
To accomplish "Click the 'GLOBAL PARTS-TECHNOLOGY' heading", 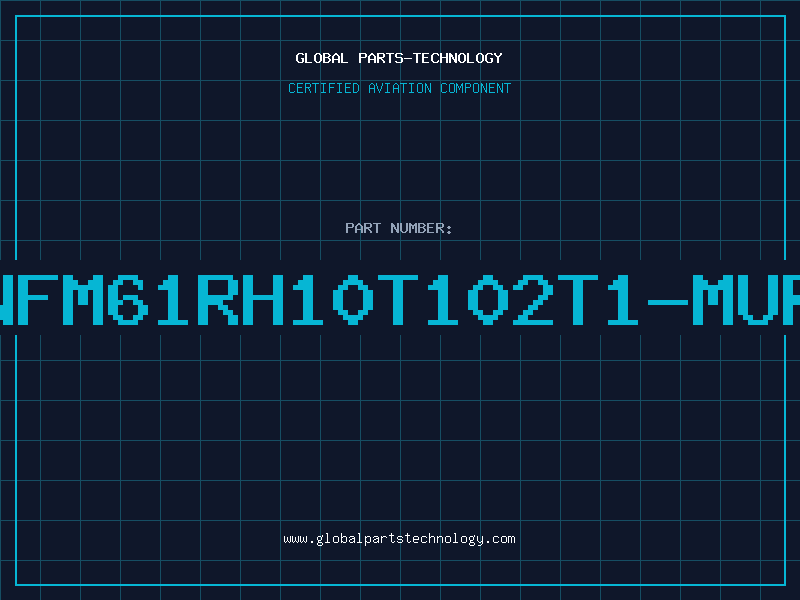I will (399, 58).
